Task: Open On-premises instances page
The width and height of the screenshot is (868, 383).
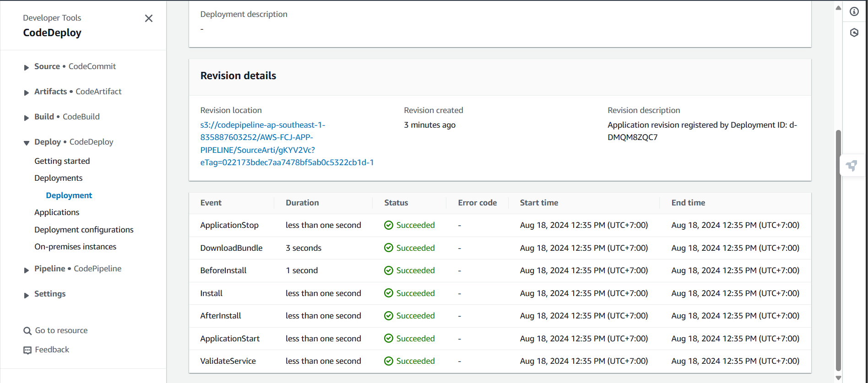Action: pyautogui.click(x=75, y=247)
